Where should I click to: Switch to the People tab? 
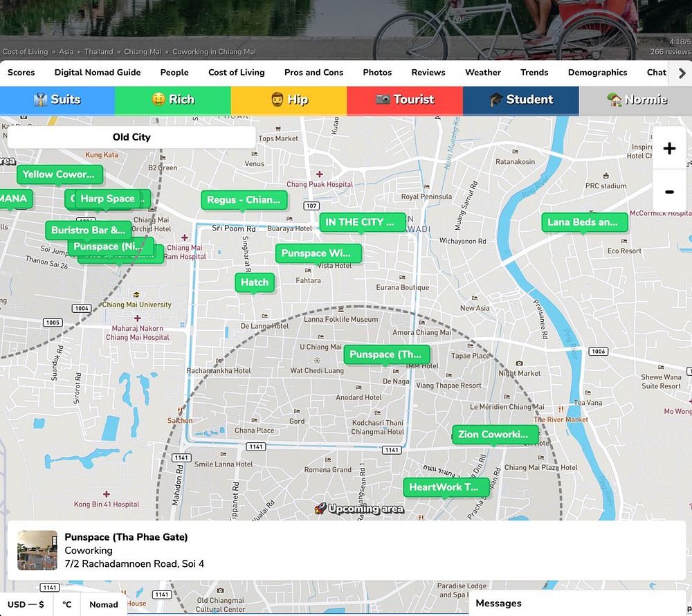tap(174, 73)
